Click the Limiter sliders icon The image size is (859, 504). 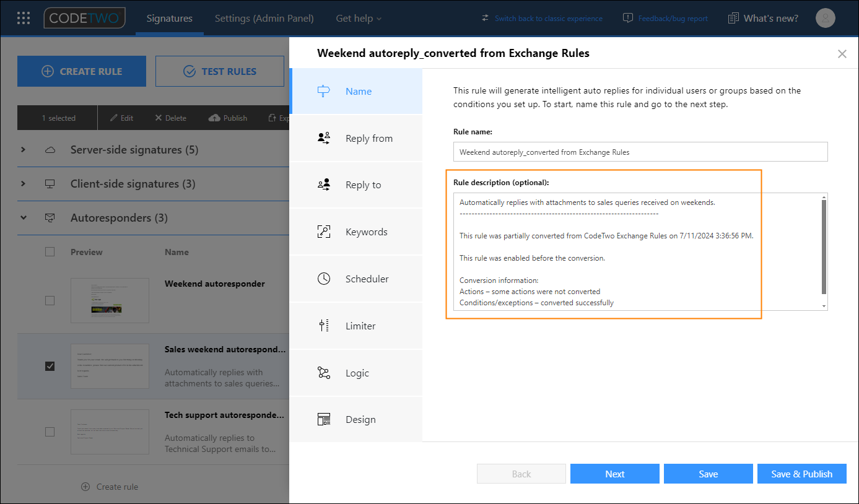[323, 326]
